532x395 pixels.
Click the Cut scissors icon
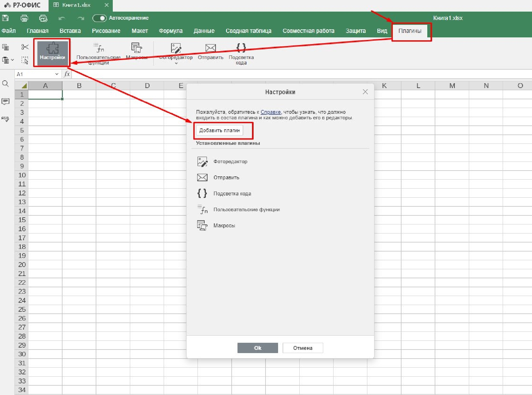click(x=25, y=47)
